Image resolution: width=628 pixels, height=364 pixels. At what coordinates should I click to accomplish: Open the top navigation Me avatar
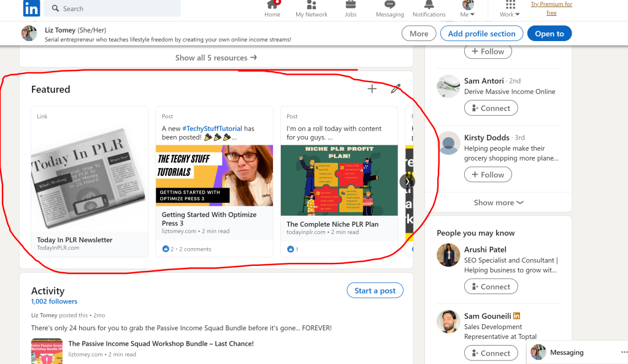(x=468, y=4)
